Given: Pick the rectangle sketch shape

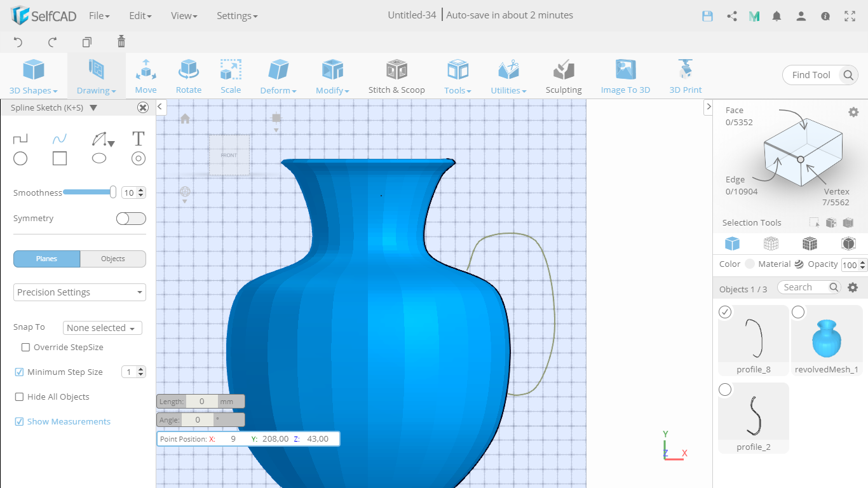Looking at the screenshot, I should tap(60, 158).
